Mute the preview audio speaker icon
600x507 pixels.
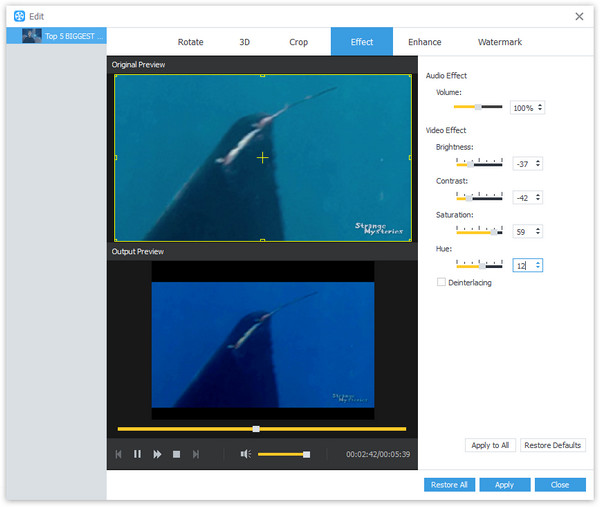245,454
